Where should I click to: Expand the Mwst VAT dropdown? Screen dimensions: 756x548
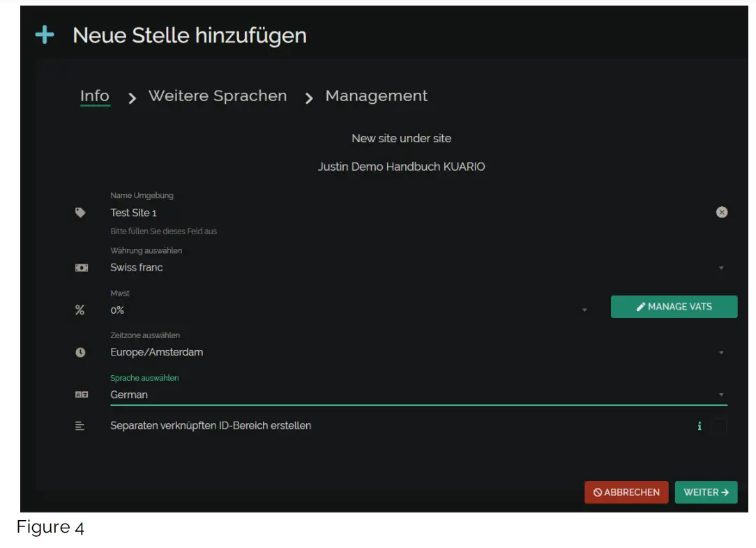(584, 310)
